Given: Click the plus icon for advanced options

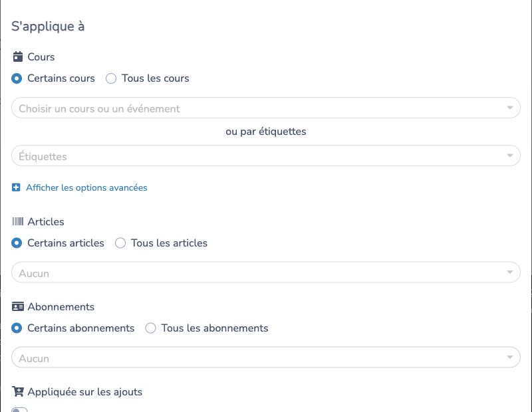Looking at the screenshot, I should [16, 187].
